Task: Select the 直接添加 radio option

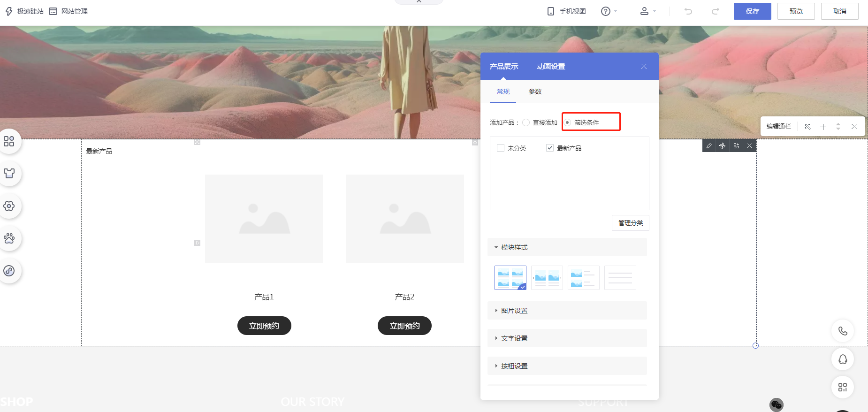Action: [x=526, y=122]
